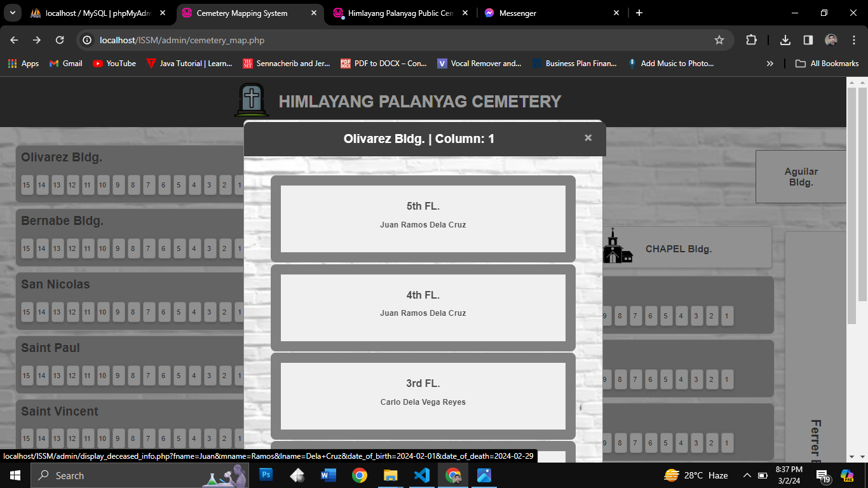The width and height of the screenshot is (868, 488).
Task: Close the Olivarez Bldg. Column 1 modal
Action: [x=588, y=137]
